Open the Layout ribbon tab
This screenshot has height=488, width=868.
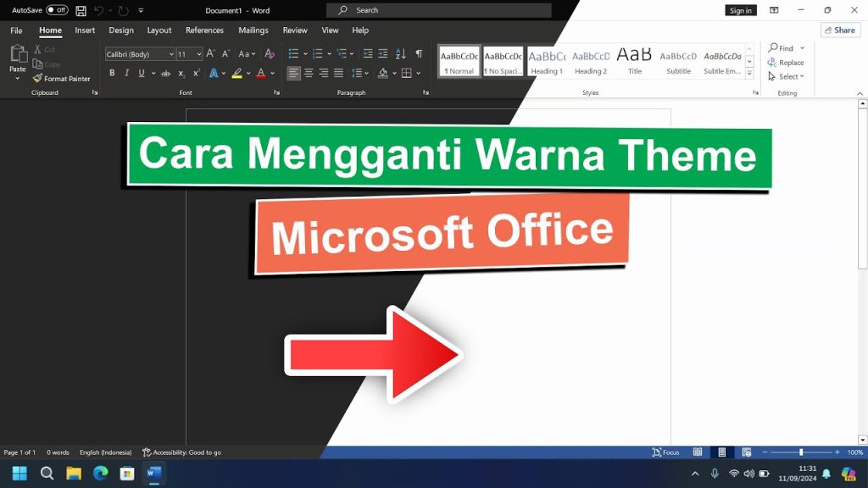point(159,30)
